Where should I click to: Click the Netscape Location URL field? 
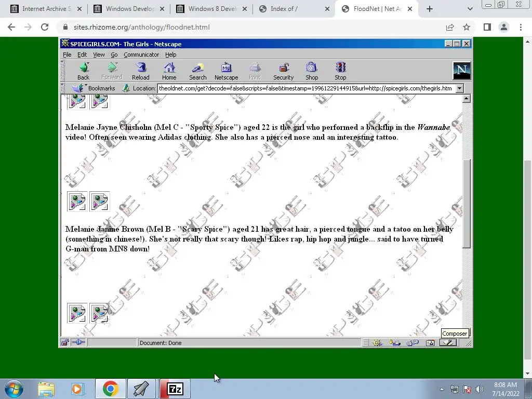306,88
